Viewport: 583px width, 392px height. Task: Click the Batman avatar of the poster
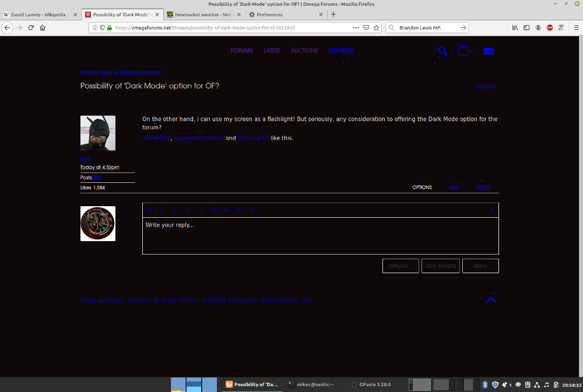(97, 133)
